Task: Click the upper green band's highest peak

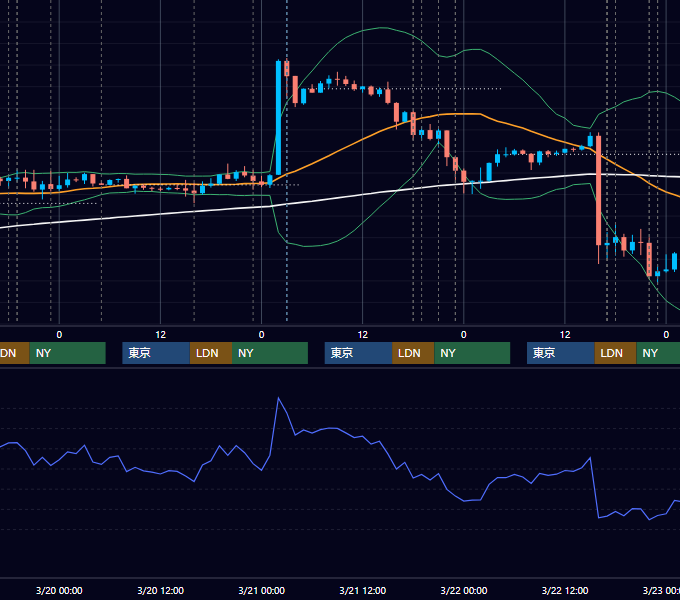Action: pyautogui.click(x=382, y=28)
